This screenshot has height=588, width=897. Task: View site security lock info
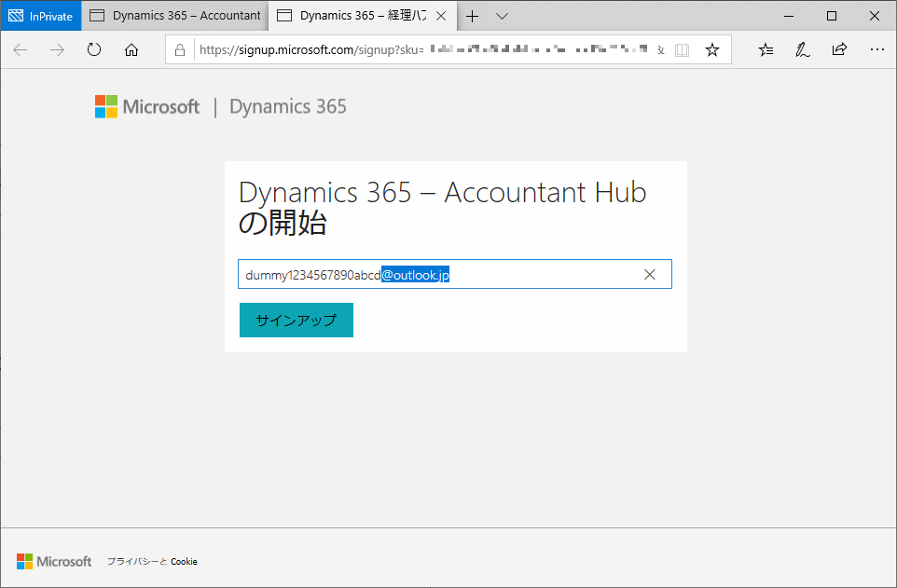click(180, 49)
